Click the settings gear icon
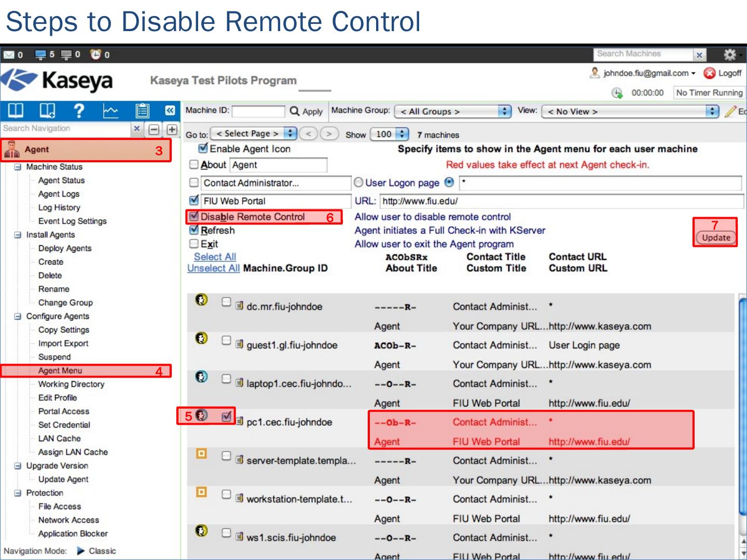This screenshot has width=747, height=560. pyautogui.click(x=729, y=54)
